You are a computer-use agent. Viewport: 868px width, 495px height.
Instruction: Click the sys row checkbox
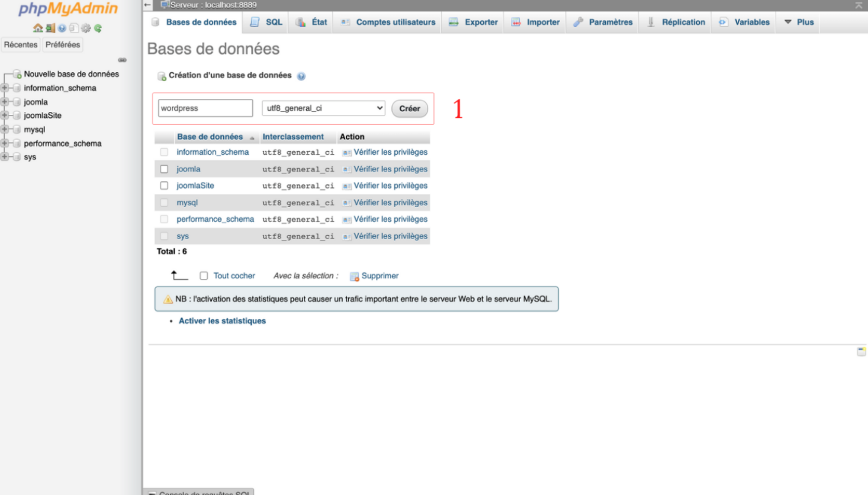tap(164, 236)
